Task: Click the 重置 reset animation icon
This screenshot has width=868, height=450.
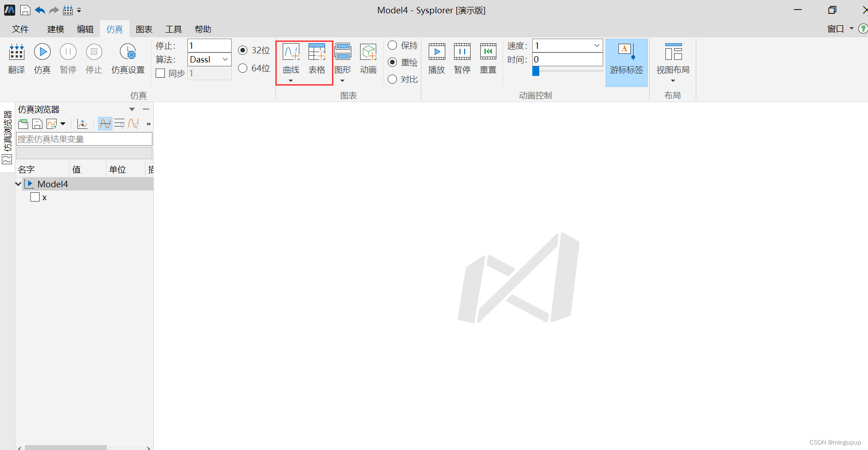Action: click(x=488, y=58)
